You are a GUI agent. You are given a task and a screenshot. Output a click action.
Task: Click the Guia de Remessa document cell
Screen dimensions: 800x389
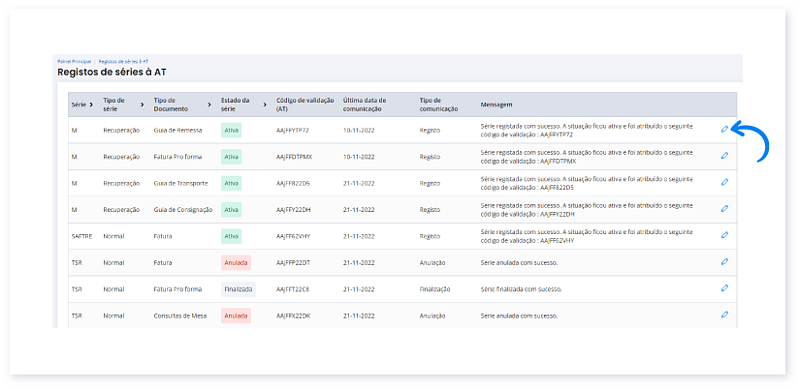point(178,131)
